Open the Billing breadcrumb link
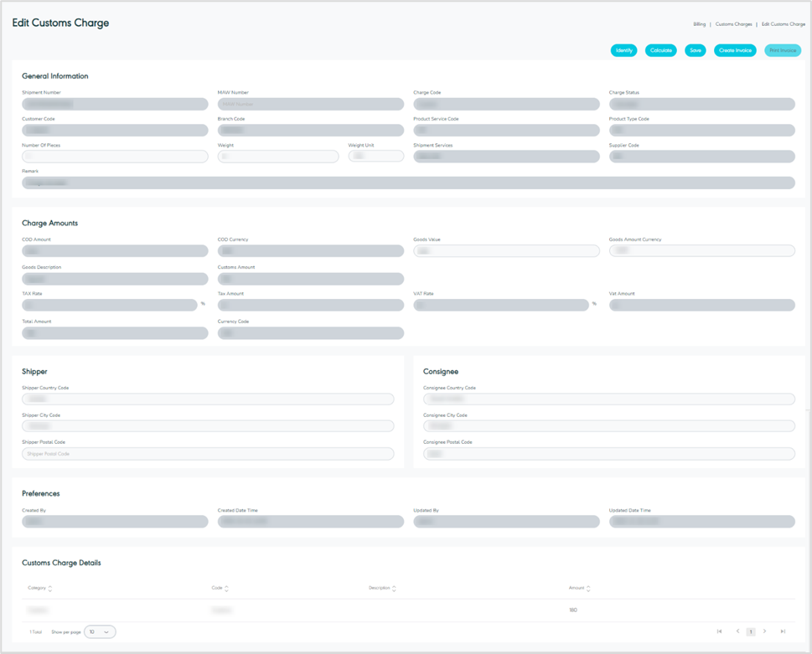 click(700, 23)
